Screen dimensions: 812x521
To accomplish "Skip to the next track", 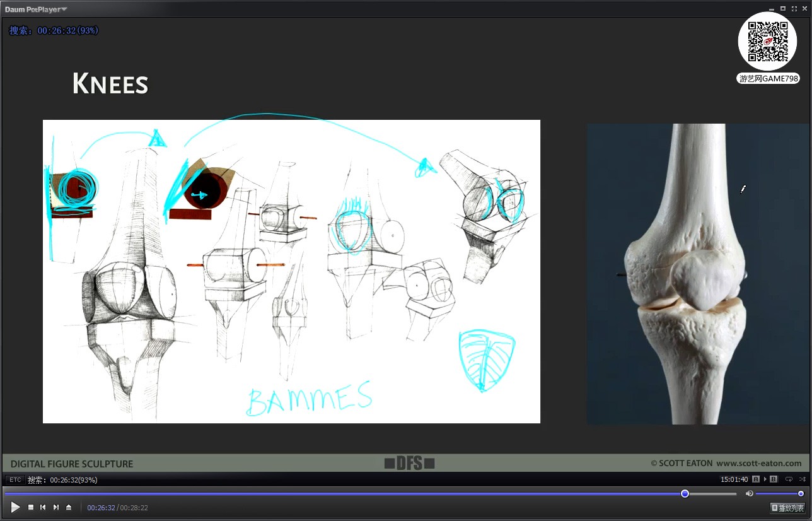I will [x=56, y=507].
